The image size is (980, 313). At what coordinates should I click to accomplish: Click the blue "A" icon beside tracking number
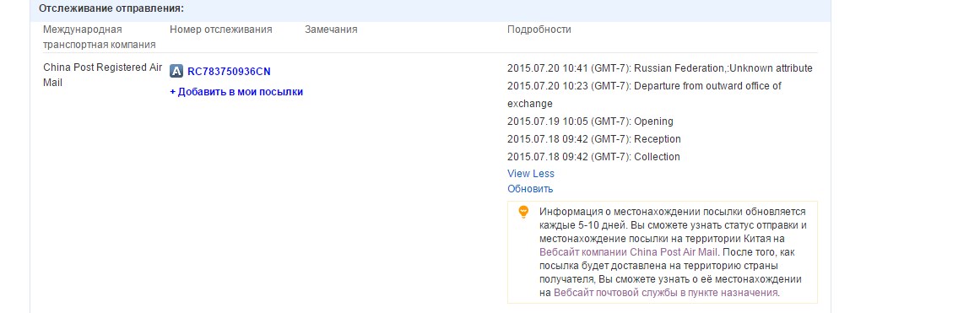pos(176,71)
